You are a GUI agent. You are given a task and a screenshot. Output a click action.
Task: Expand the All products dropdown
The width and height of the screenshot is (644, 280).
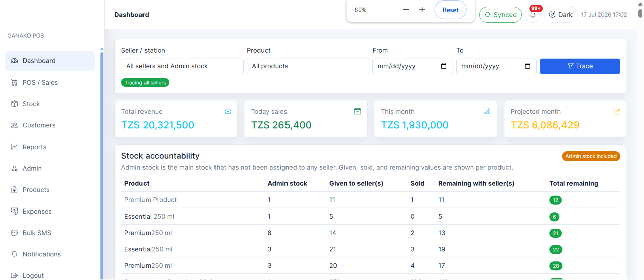click(308, 66)
